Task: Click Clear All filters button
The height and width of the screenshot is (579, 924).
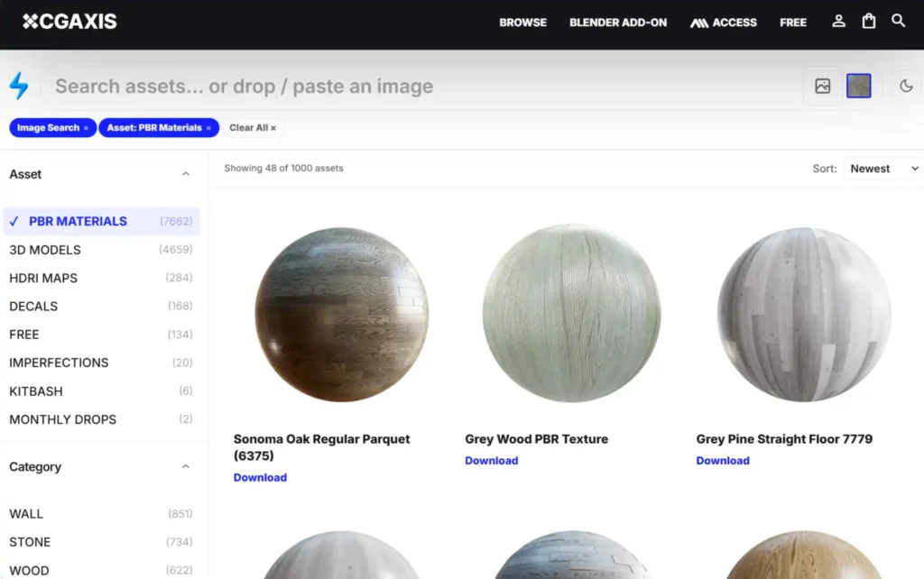Action: point(253,128)
